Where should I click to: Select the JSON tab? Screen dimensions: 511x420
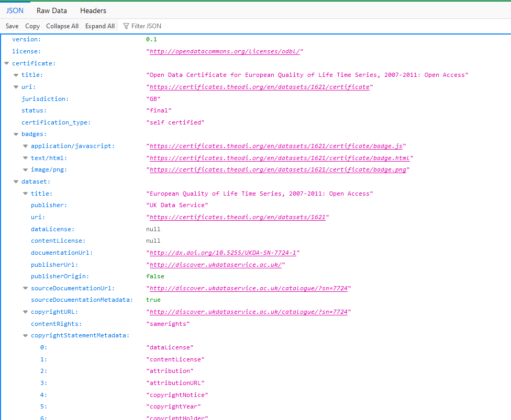click(x=15, y=10)
